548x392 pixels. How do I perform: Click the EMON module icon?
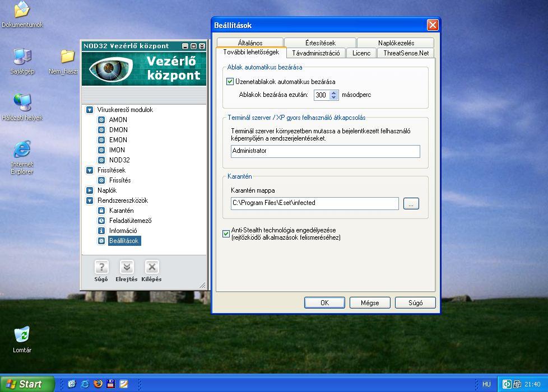pyautogui.click(x=101, y=140)
